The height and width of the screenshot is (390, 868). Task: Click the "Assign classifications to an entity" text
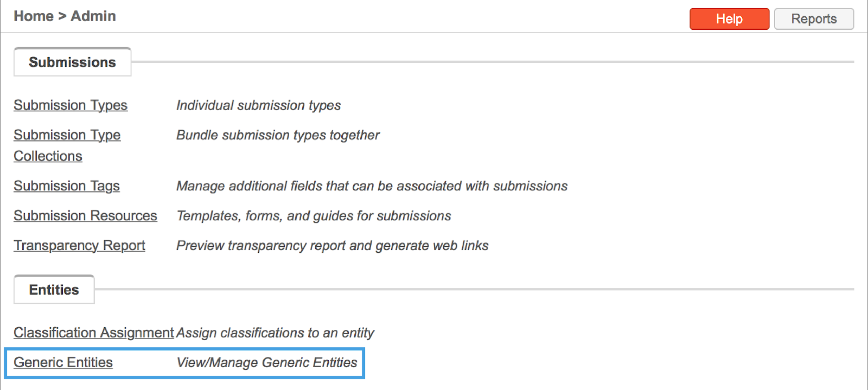pos(276,333)
